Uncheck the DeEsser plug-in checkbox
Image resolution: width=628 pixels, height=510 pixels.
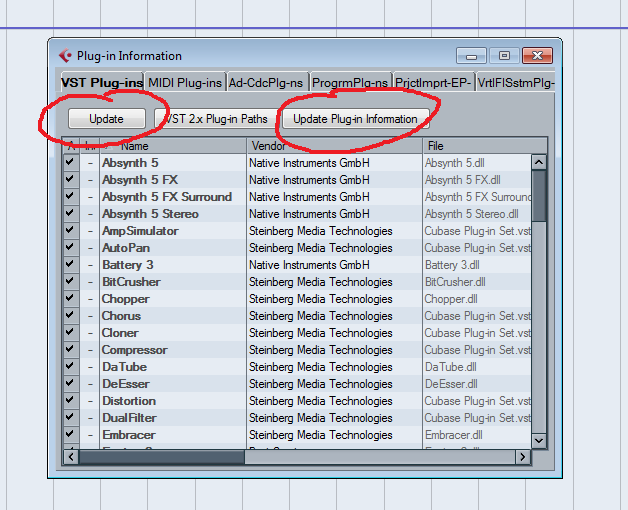[x=70, y=383]
